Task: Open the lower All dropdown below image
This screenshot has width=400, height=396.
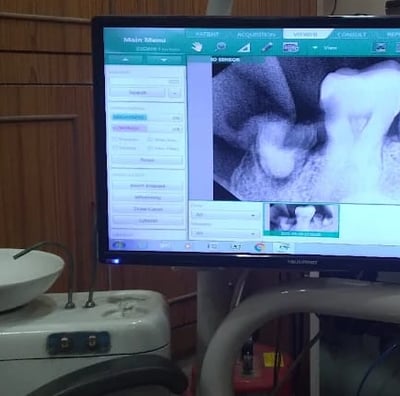Action: click(x=225, y=233)
